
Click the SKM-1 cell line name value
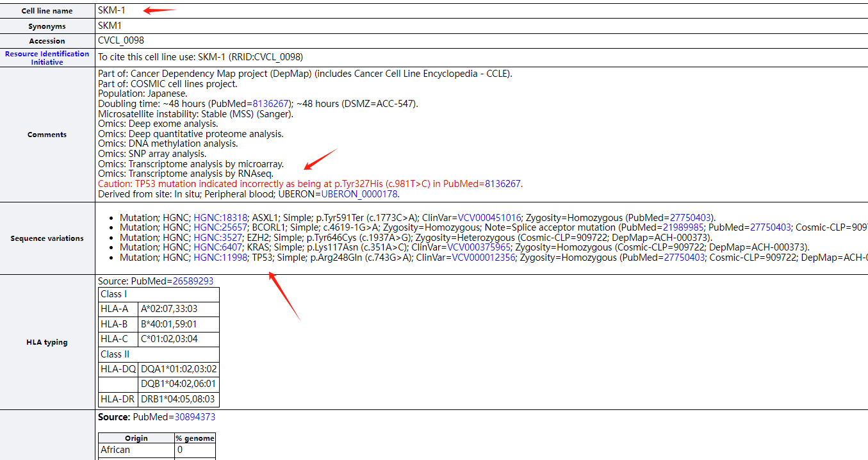pyautogui.click(x=111, y=10)
